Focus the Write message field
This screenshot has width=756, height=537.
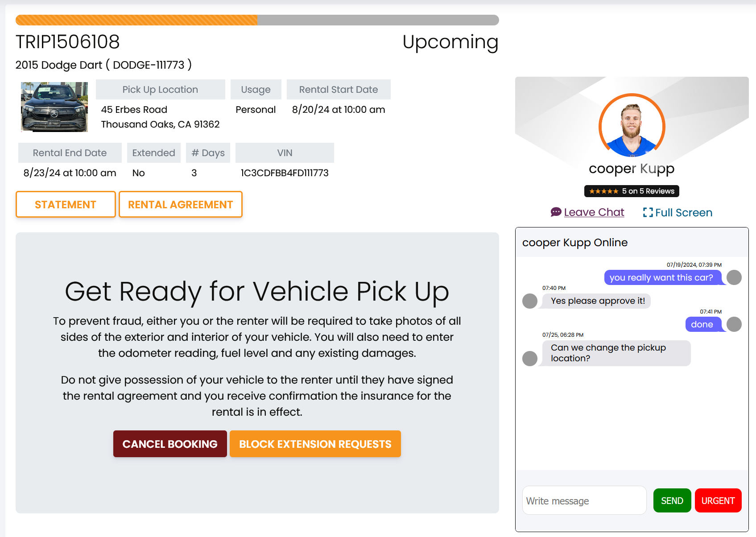pos(584,500)
